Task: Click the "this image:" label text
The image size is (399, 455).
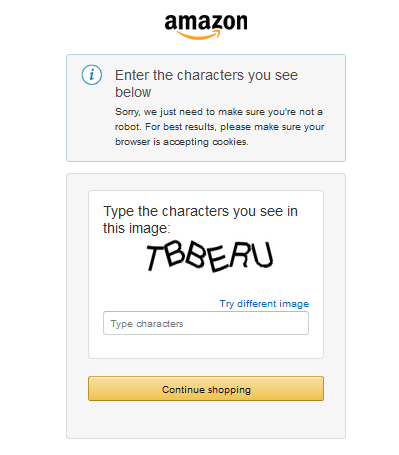Action: (137, 228)
